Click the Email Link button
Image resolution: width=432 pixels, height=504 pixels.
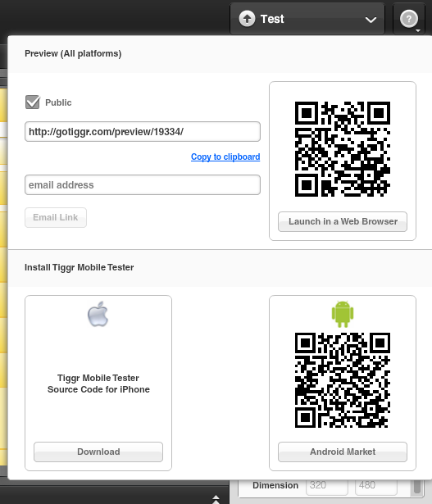(x=56, y=218)
